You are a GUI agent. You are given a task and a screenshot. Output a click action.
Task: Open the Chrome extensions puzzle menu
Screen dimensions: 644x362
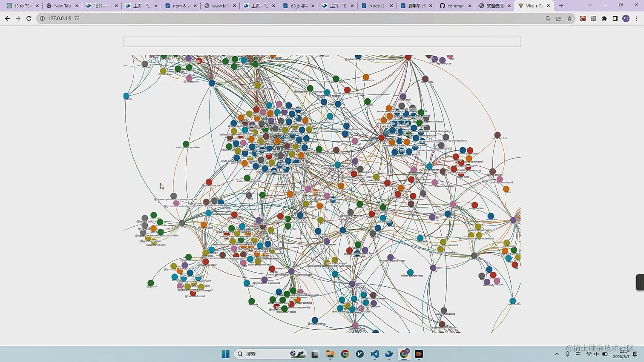604,18
